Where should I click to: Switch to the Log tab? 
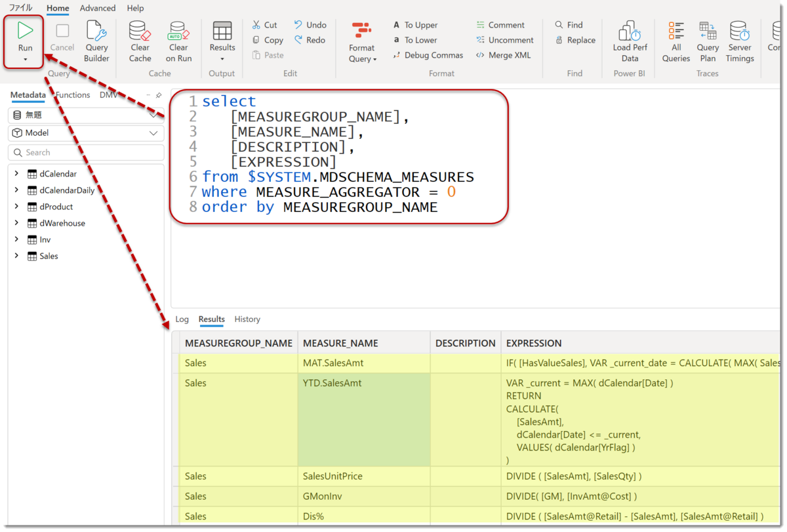[x=182, y=319]
